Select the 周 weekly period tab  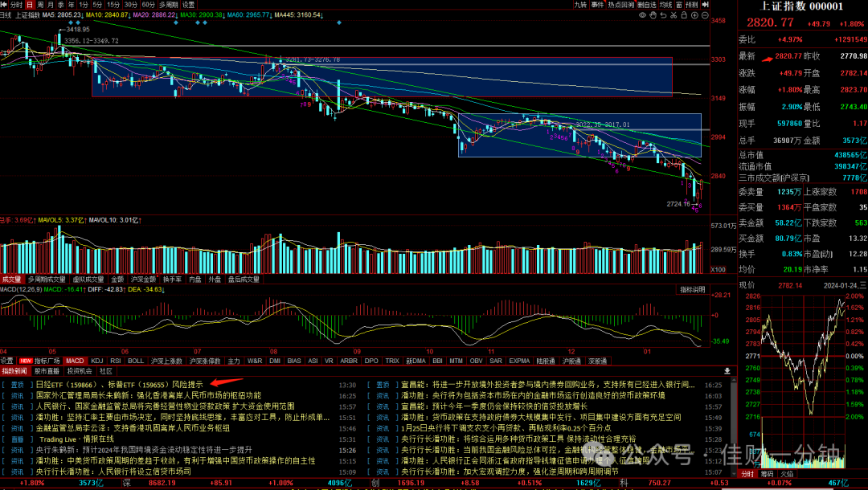pyautogui.click(x=40, y=5)
